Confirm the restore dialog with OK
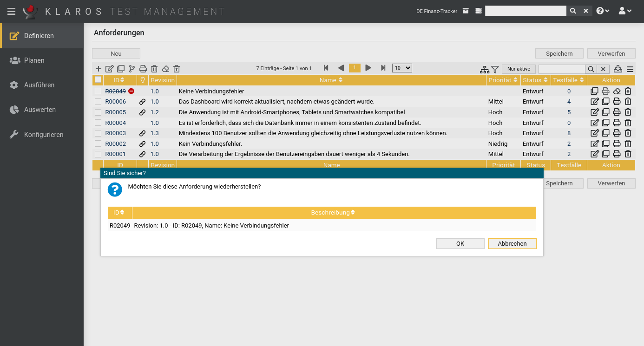Screen dimensions: 644x346 point(460,243)
